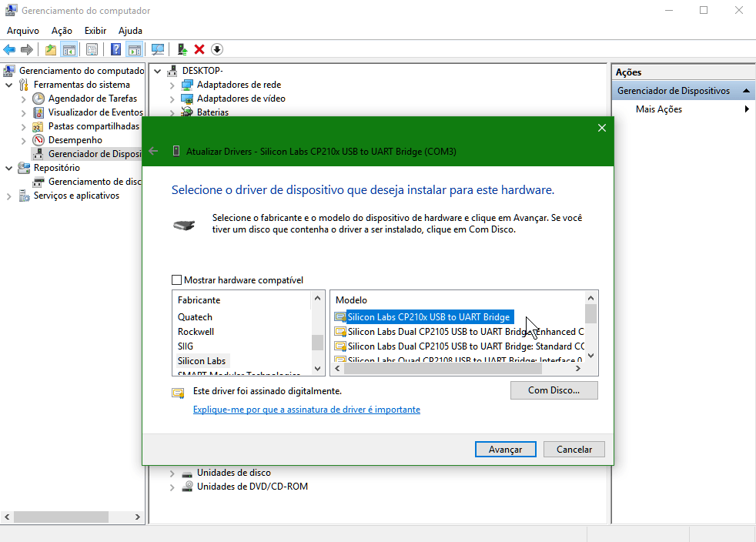Click the back arrow in the Atualizar Drivers dialog
The image size is (756, 542).
[x=153, y=152]
